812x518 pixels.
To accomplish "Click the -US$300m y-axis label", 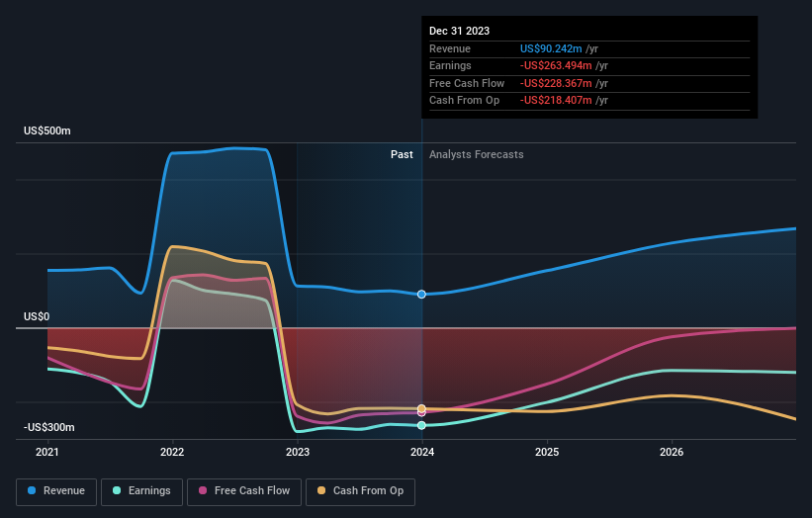I will coord(49,427).
